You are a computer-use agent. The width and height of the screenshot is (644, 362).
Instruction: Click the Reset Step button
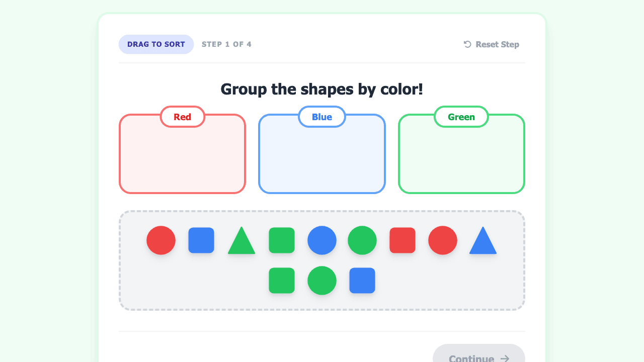point(491,44)
